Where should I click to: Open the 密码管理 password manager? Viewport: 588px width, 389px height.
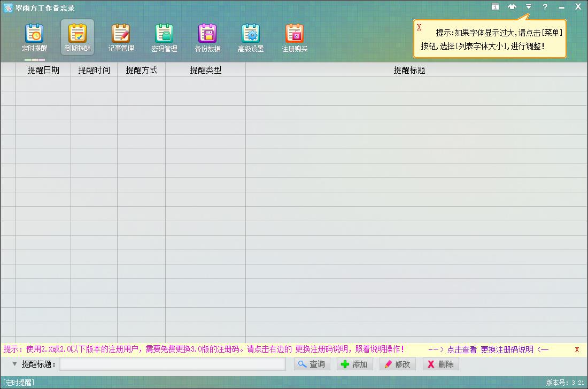pos(164,36)
